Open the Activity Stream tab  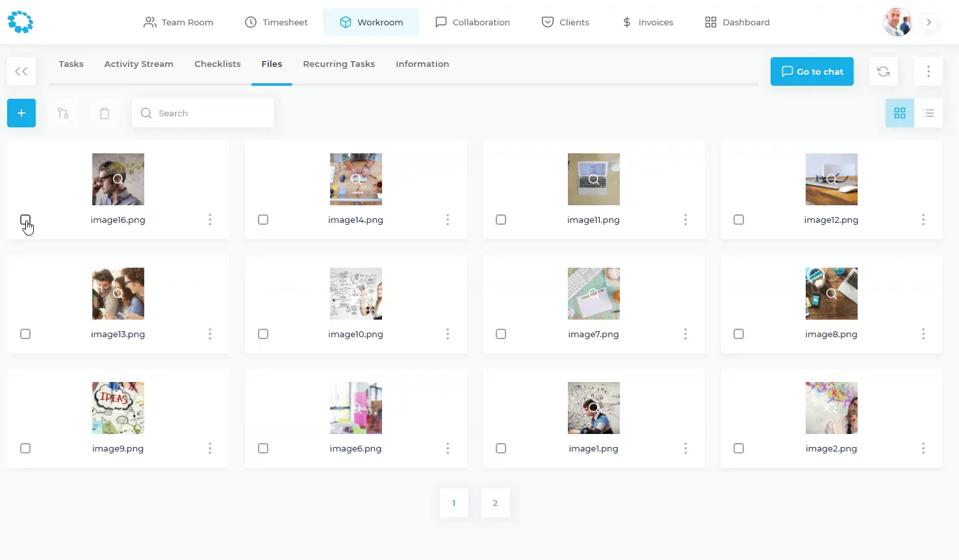coord(138,64)
